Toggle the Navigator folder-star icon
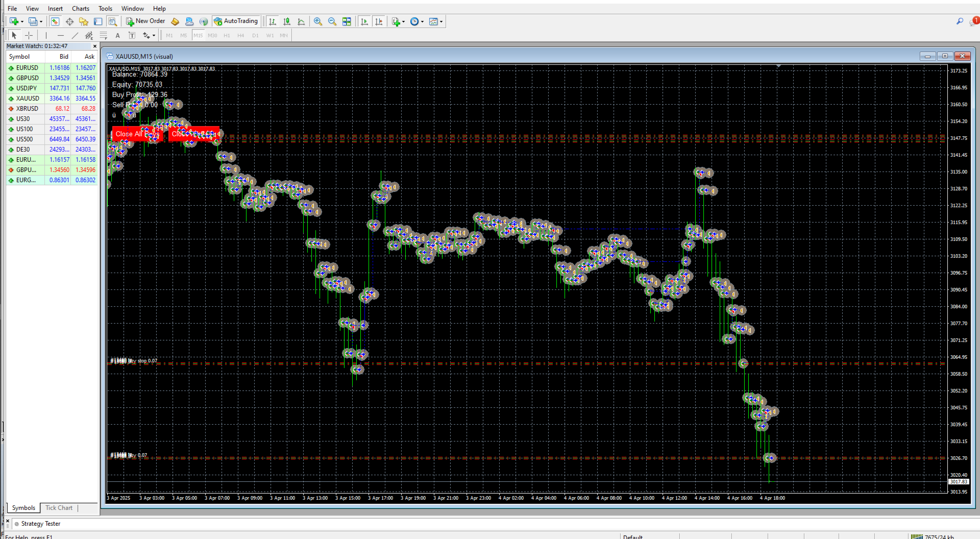 [x=84, y=21]
